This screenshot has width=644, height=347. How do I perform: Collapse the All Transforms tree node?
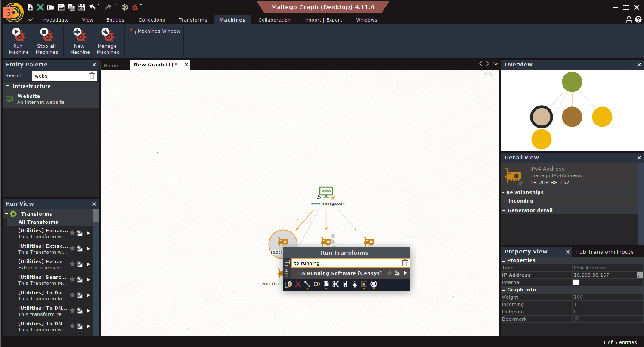point(11,222)
